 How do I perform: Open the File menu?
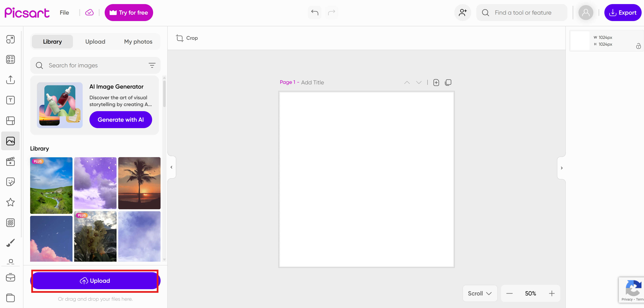pyautogui.click(x=64, y=13)
